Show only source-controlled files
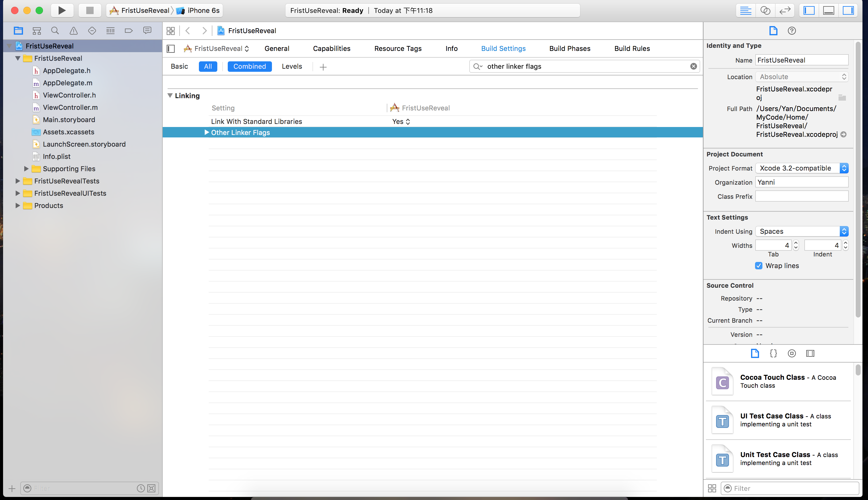 click(151, 488)
